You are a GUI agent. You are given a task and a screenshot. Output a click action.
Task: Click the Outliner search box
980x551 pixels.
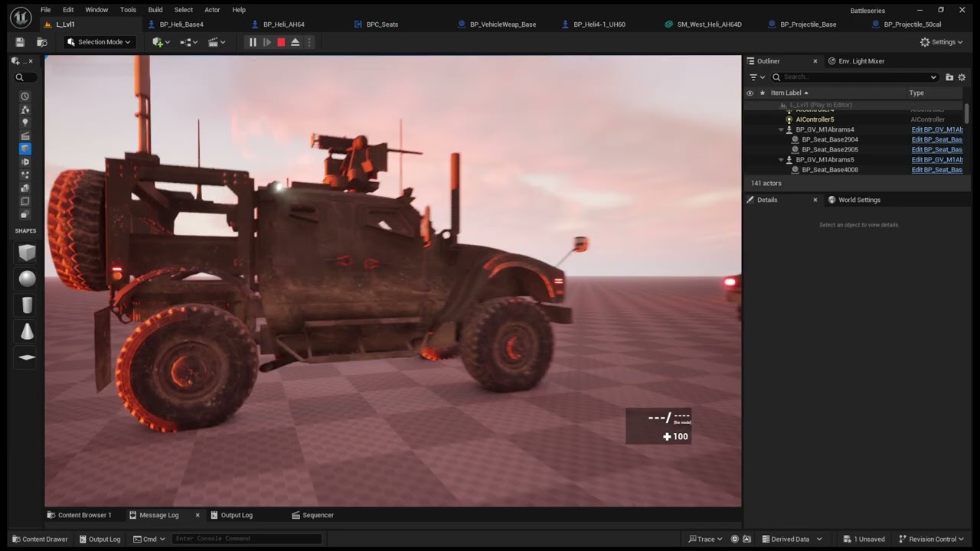(x=854, y=77)
